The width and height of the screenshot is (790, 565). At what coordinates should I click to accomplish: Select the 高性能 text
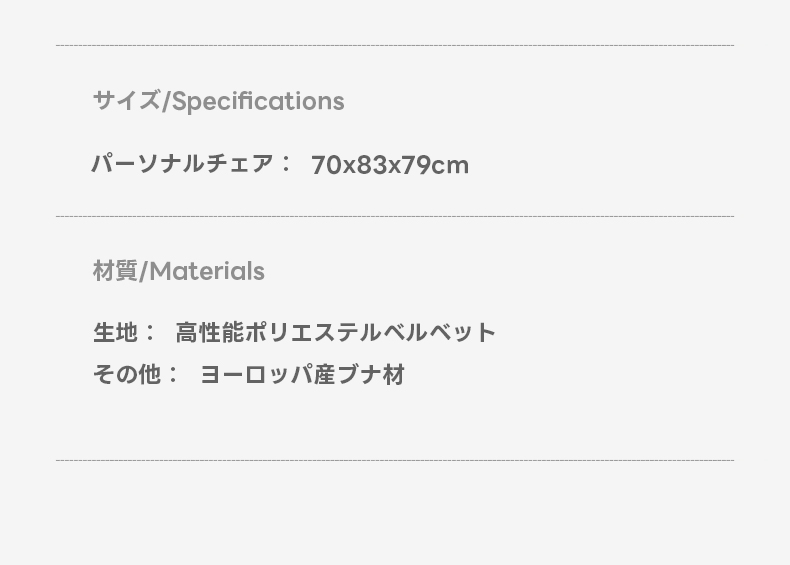pos(208,332)
